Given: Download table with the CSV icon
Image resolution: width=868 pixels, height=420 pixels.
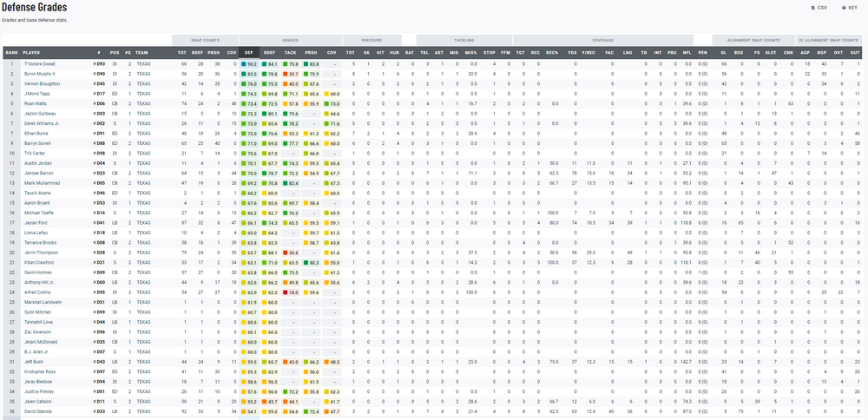Looking at the screenshot, I should 818,7.
